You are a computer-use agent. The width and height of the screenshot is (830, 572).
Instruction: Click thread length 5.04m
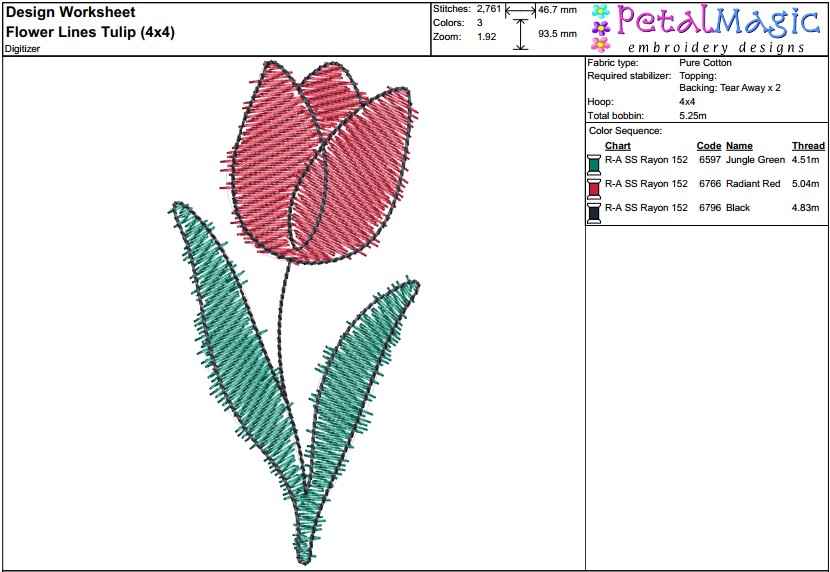pyautogui.click(x=806, y=184)
